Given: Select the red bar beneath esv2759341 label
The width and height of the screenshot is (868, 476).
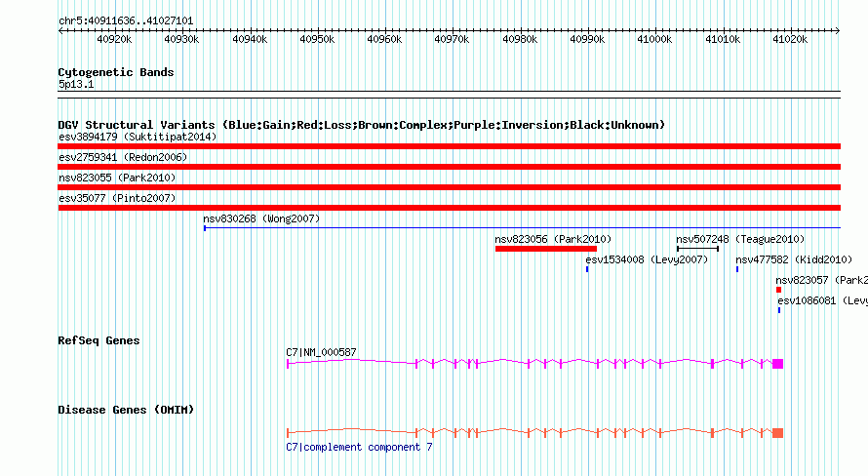Looking at the screenshot, I should pyautogui.click(x=449, y=167).
